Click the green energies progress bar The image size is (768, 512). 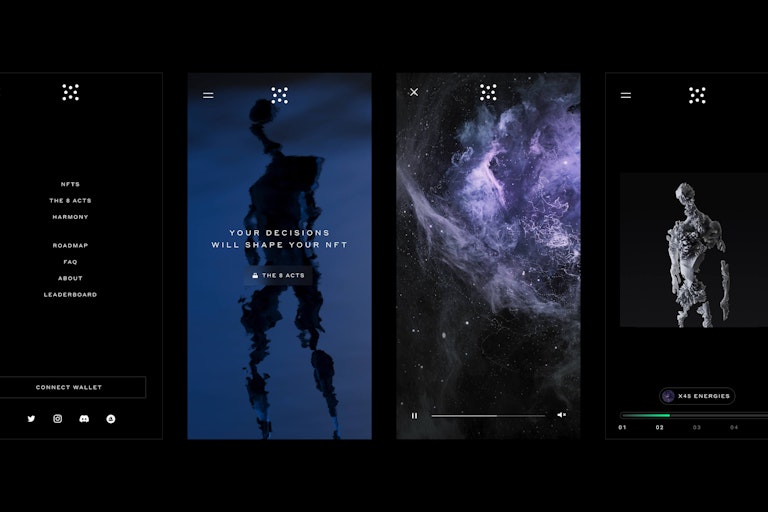pyautogui.click(x=694, y=415)
